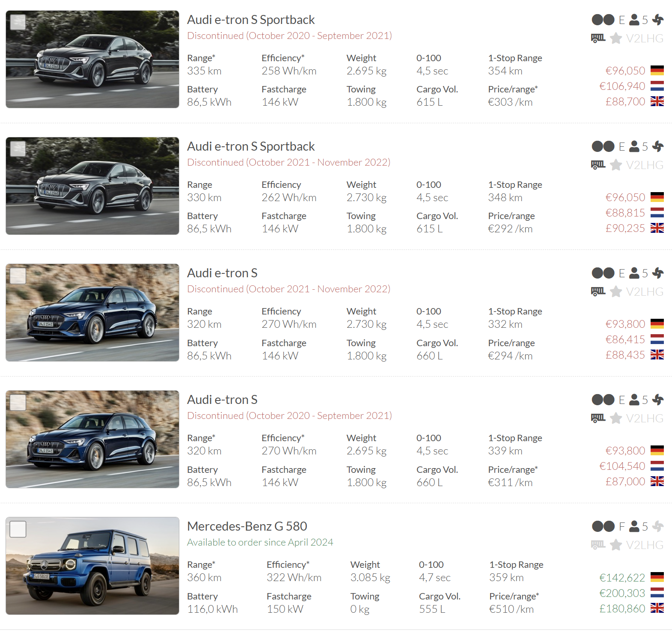
Task: Click 150 kW fastcharge value
Action: [x=285, y=609]
